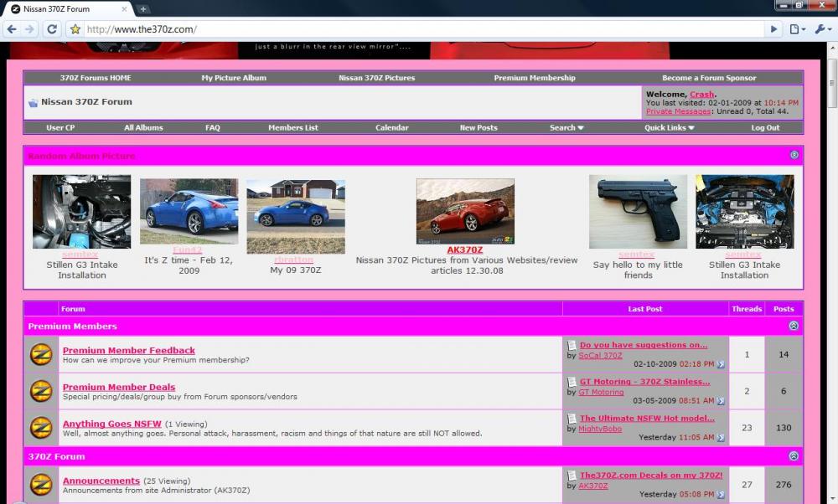Go to last post icon for 02-10-2009 entry
838x504 pixels.
click(x=721, y=364)
